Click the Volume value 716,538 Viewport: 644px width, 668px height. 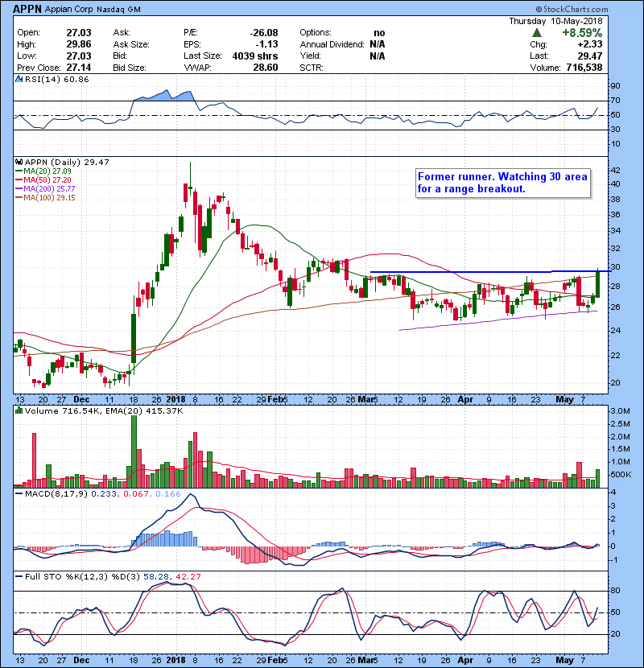(x=584, y=68)
